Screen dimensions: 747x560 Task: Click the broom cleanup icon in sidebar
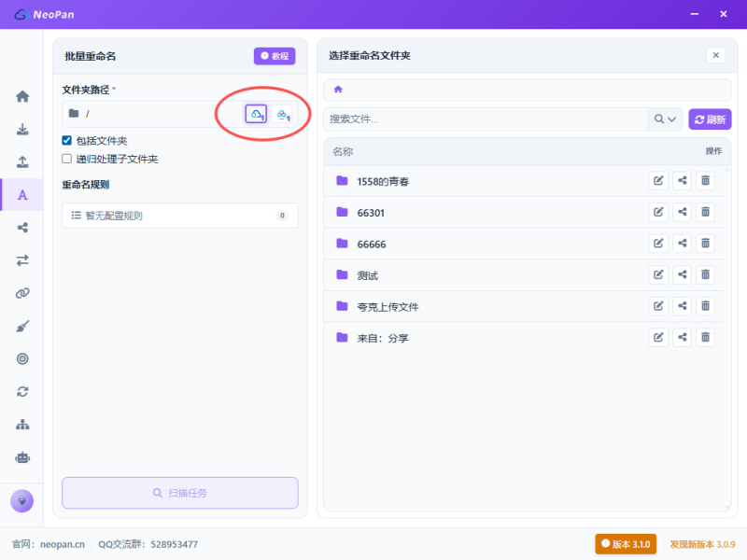click(x=22, y=326)
